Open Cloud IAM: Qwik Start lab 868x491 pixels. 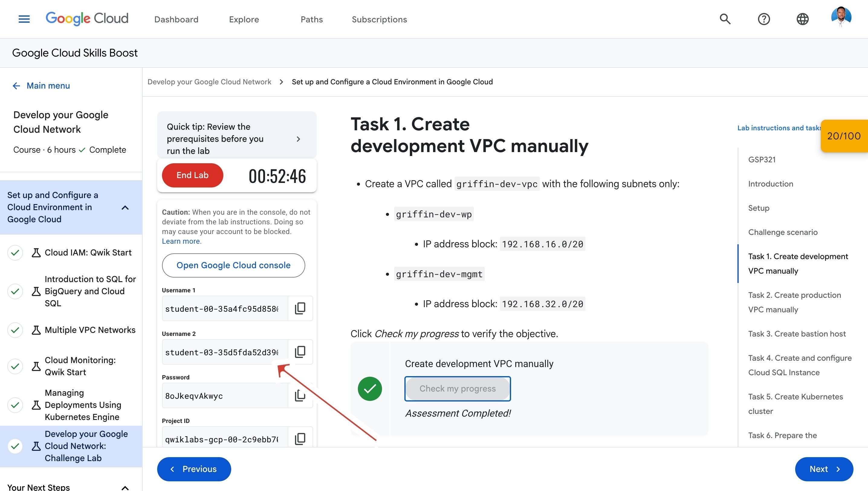click(88, 252)
